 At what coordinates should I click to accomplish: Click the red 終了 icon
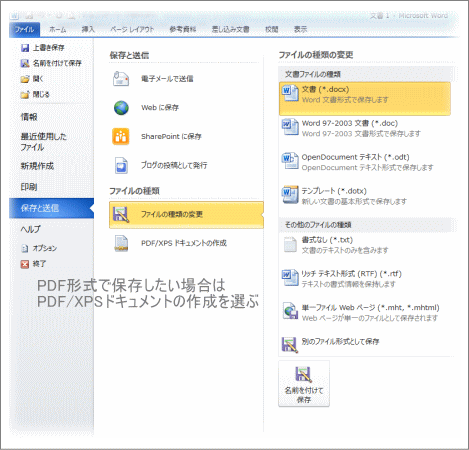(25, 264)
